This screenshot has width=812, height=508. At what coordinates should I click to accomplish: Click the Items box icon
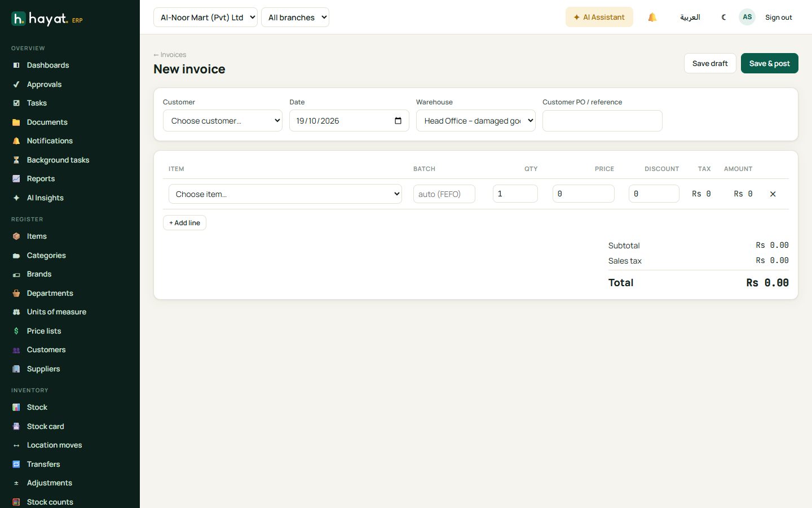click(x=16, y=237)
